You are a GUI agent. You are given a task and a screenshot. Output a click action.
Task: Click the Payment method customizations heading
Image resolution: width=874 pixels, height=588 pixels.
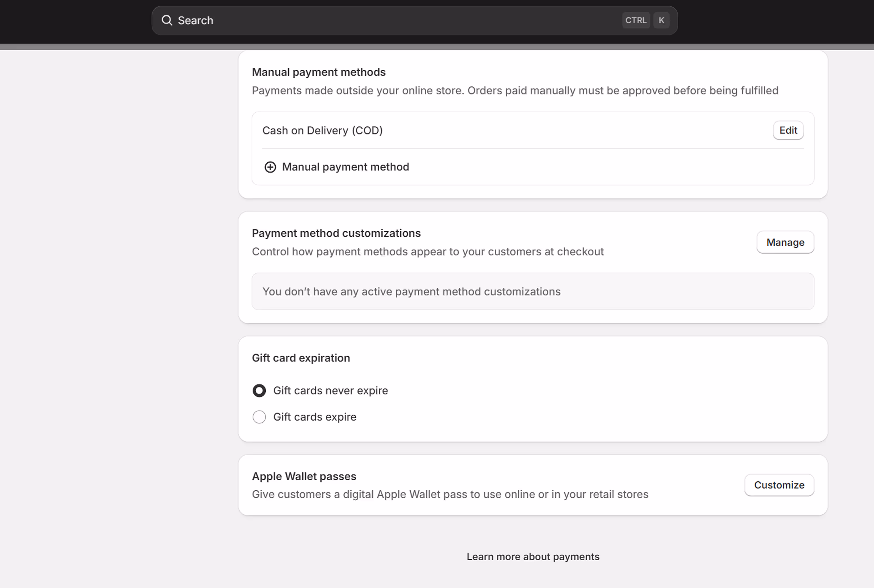point(336,233)
